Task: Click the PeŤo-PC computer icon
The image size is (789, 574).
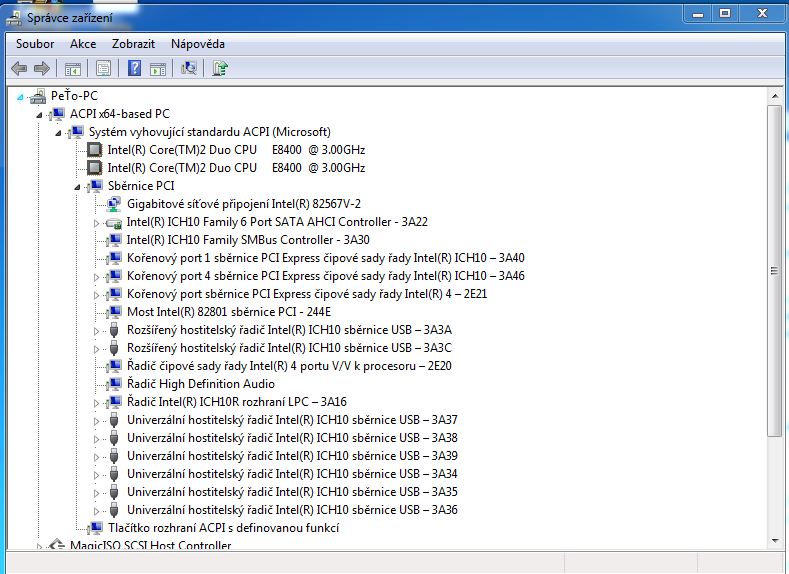Action: 38,96
